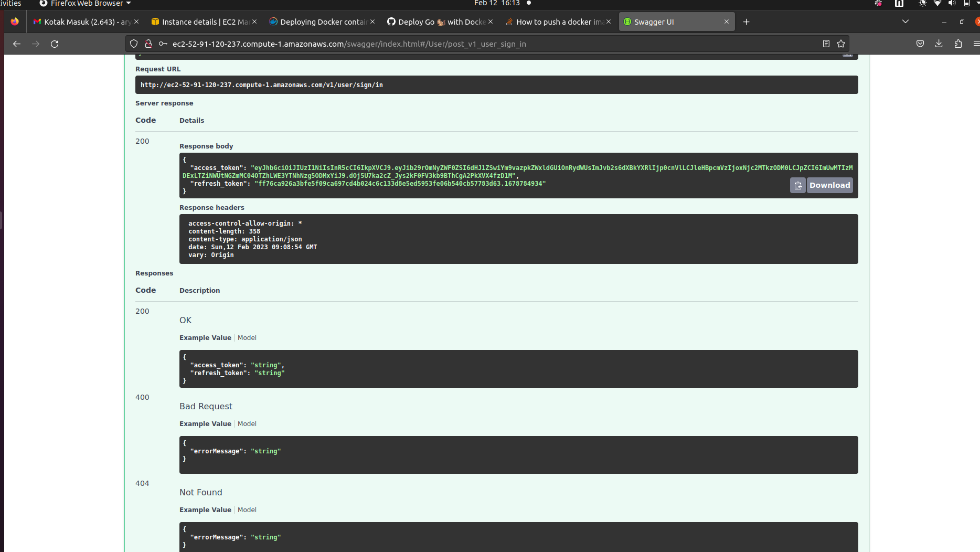Open the extensions puzzle icon
Viewport: 980px width, 552px height.
tap(958, 44)
